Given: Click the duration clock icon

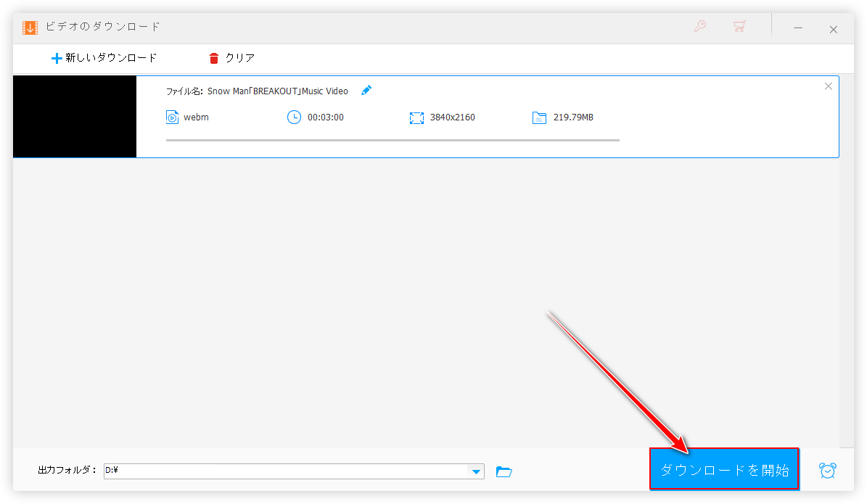Looking at the screenshot, I should (294, 117).
